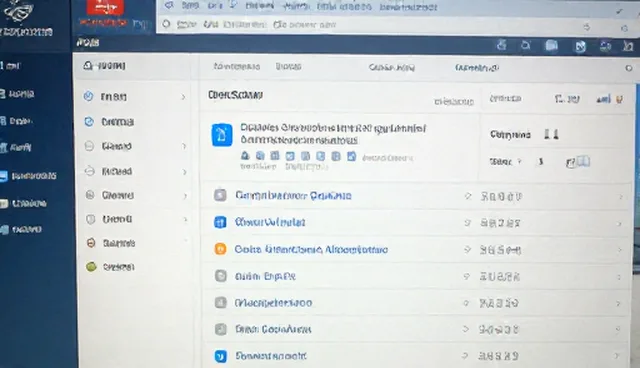Screen dimensions: 640x368
Task: Open the last item in the dark sidebar
Action: pyautogui.click(x=21, y=230)
